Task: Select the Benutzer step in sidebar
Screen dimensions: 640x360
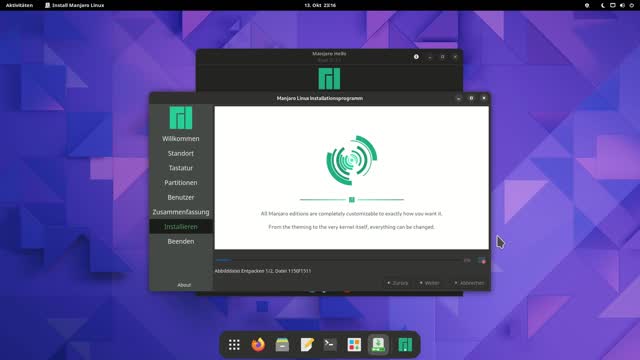Action: click(x=181, y=198)
